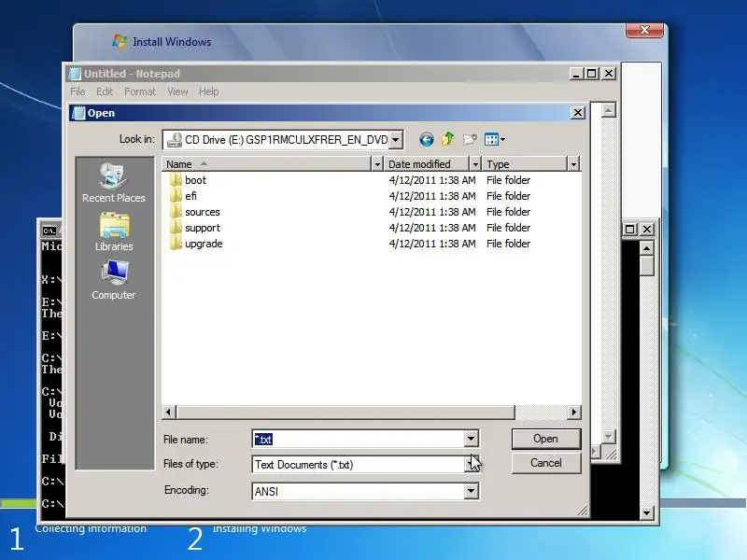Click the Open dialog resize grip corner
The width and height of the screenshot is (747, 560).
tap(583, 511)
